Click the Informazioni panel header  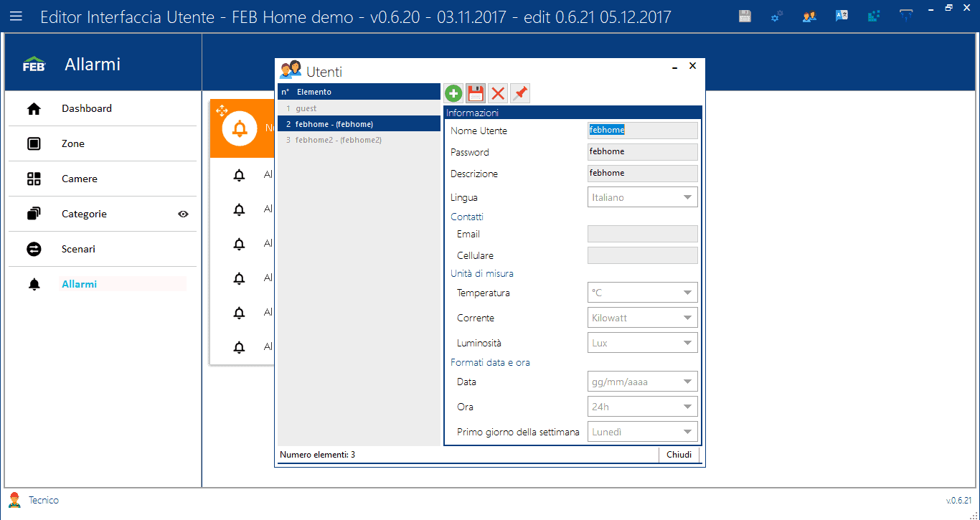573,113
